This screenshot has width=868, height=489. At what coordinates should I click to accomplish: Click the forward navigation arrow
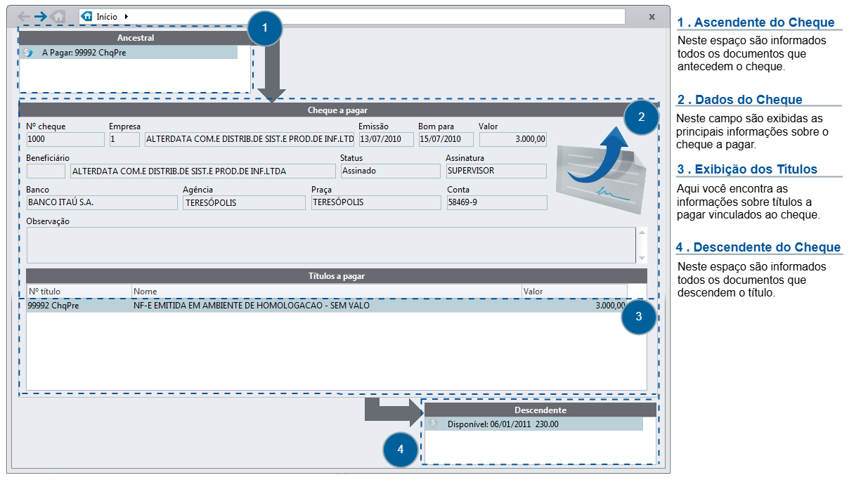point(41,15)
